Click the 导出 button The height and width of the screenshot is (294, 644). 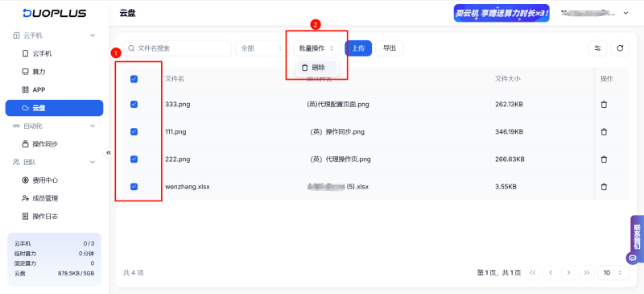pos(390,48)
